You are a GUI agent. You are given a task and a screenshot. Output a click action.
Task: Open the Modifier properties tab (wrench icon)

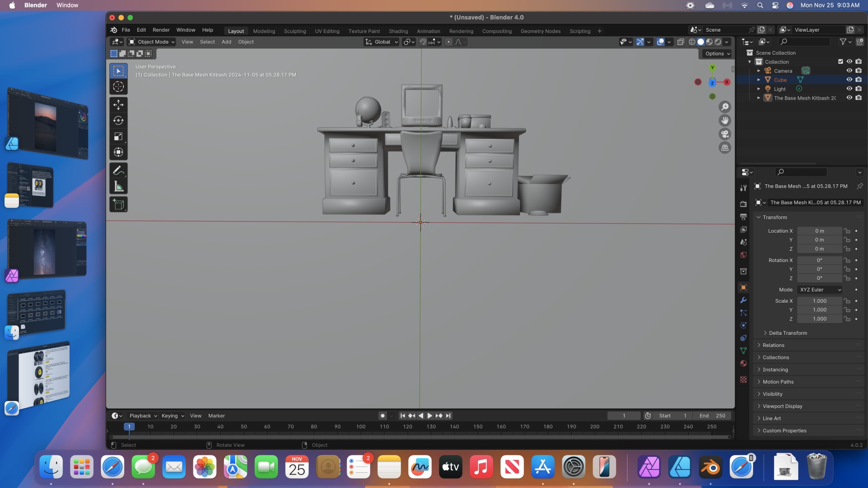coord(743,300)
